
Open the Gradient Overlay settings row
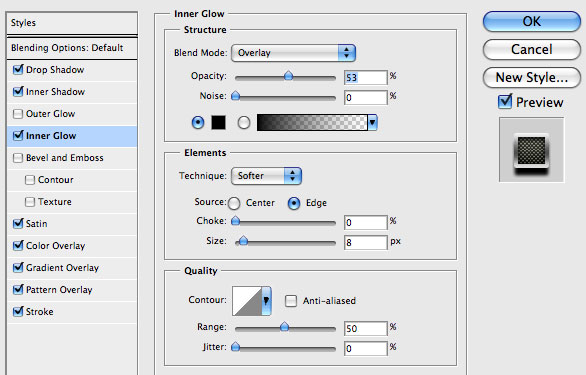[72, 268]
